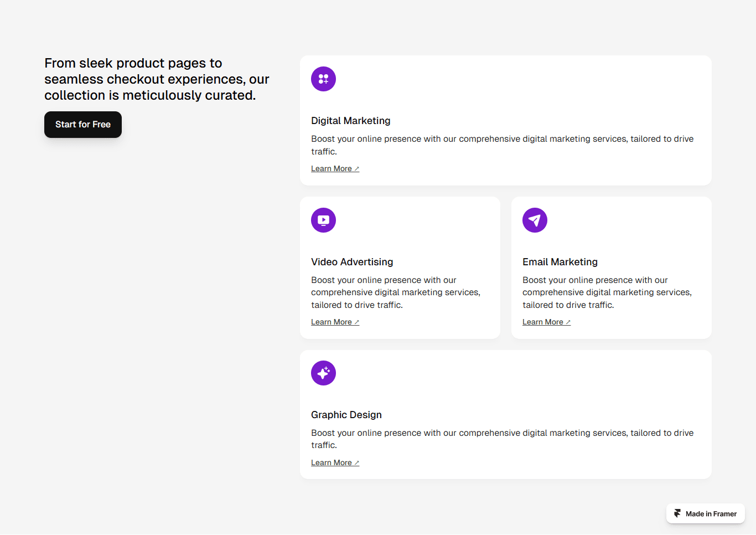Click the description text under Email Marketing
Image resolution: width=756 pixels, height=535 pixels.
(x=607, y=292)
